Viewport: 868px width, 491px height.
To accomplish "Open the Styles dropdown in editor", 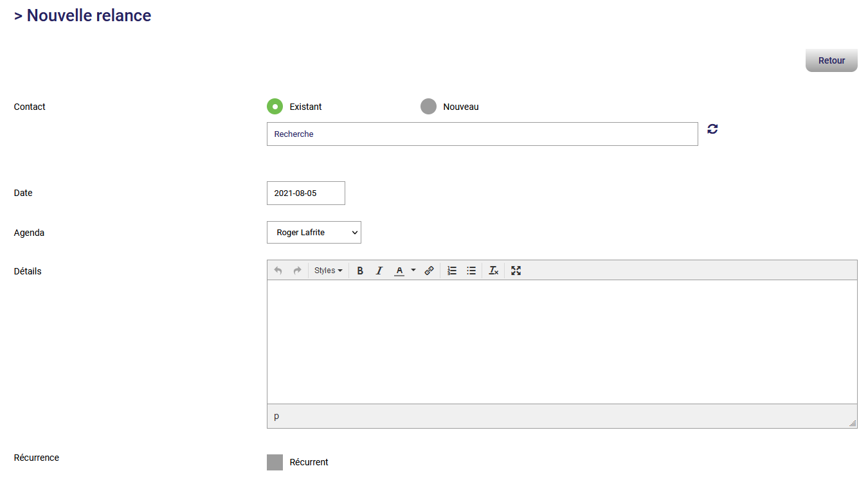I will (328, 271).
